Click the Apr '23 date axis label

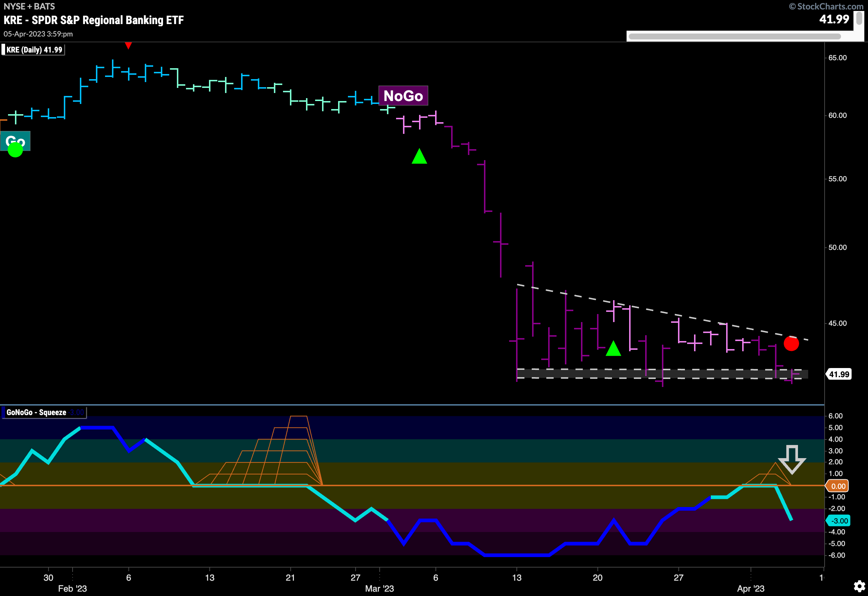coord(751,588)
